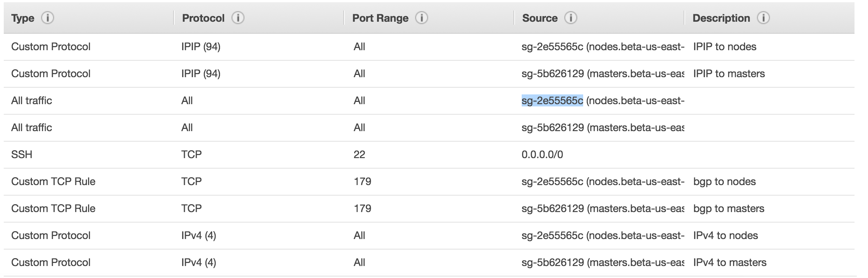Image resolution: width=868 pixels, height=278 pixels.
Task: Click 'IPv4 to nodes' description
Action: (725, 235)
